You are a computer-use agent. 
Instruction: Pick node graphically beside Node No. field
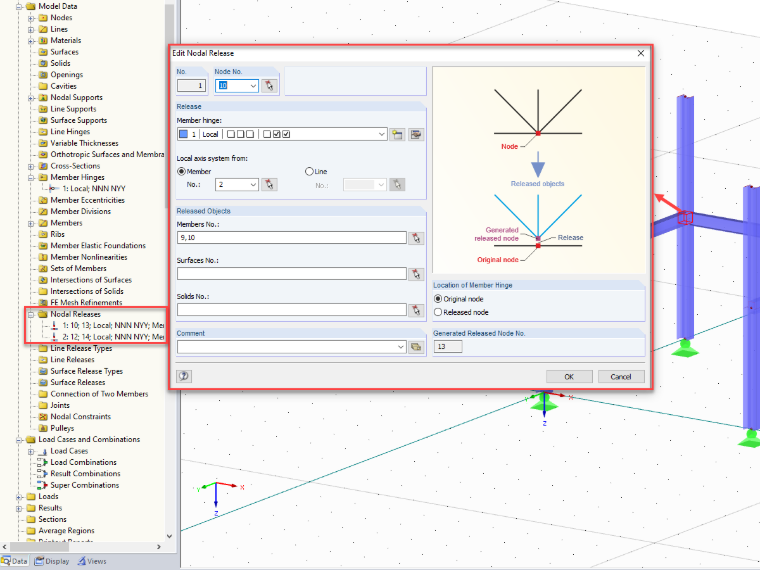coord(269,86)
